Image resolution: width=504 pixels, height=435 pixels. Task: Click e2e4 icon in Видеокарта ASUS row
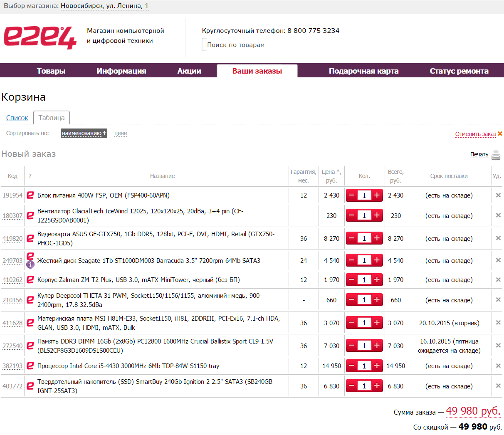coord(30,238)
